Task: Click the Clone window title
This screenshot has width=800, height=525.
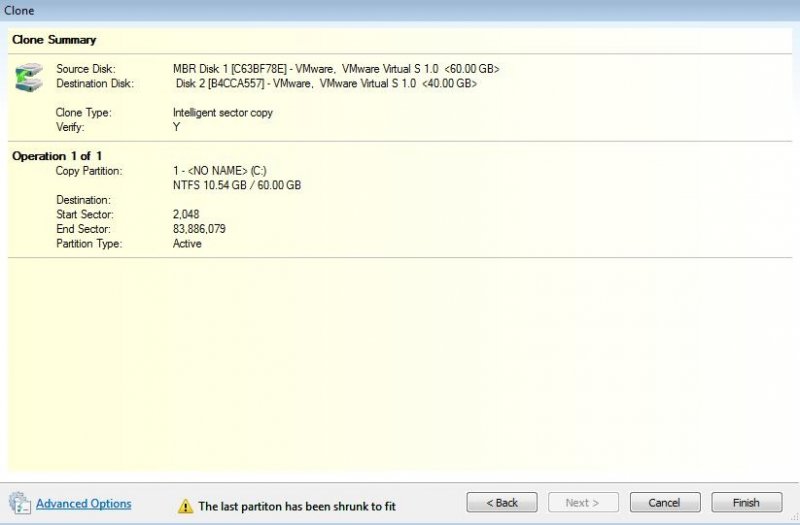Action: tap(19, 10)
